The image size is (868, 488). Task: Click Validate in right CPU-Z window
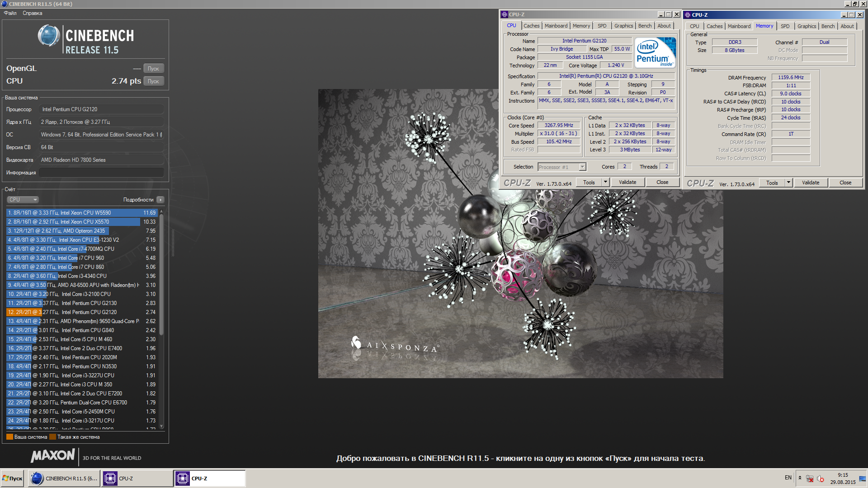811,183
